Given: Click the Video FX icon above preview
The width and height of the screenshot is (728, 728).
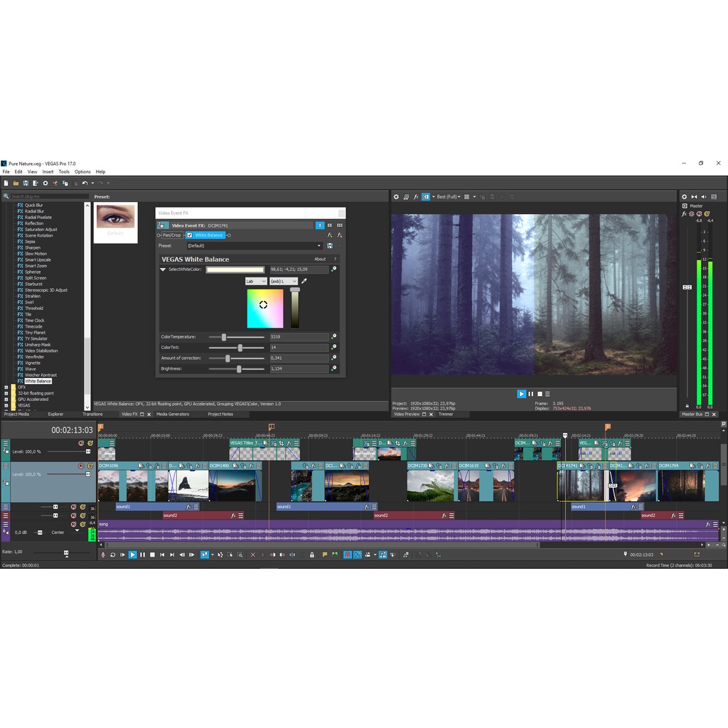Looking at the screenshot, I should (416, 197).
